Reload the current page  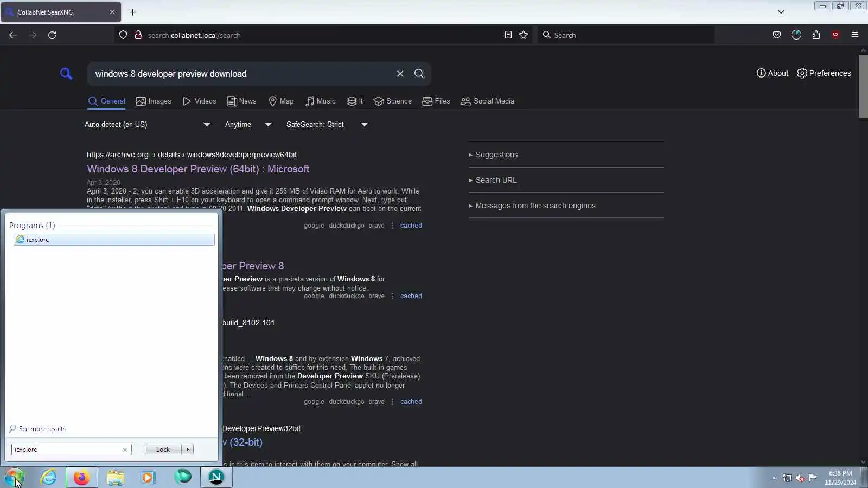52,35
